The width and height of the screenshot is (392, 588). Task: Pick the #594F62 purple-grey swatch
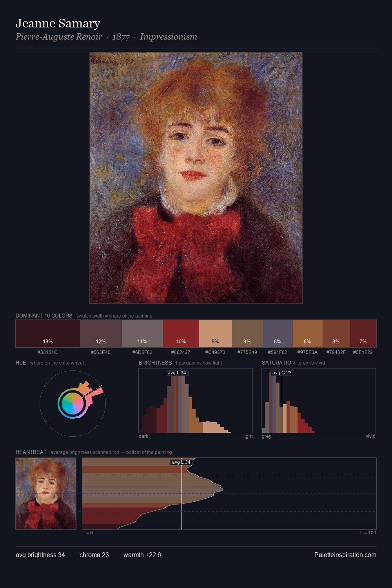point(278,334)
